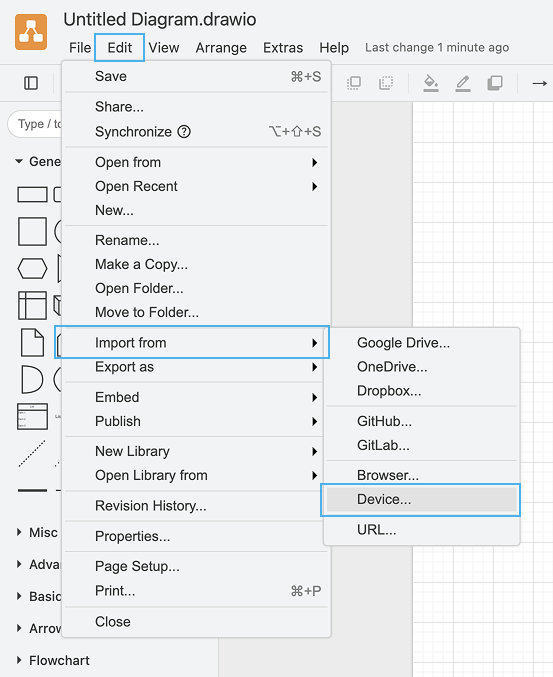Expand the Basic shapes section
This screenshot has height=677, width=553.
(x=19, y=596)
